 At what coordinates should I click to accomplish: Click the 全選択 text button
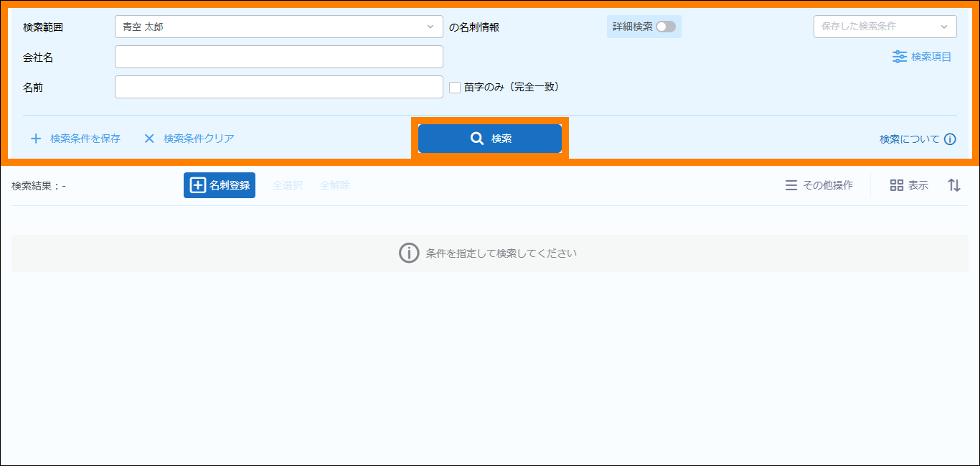287,185
